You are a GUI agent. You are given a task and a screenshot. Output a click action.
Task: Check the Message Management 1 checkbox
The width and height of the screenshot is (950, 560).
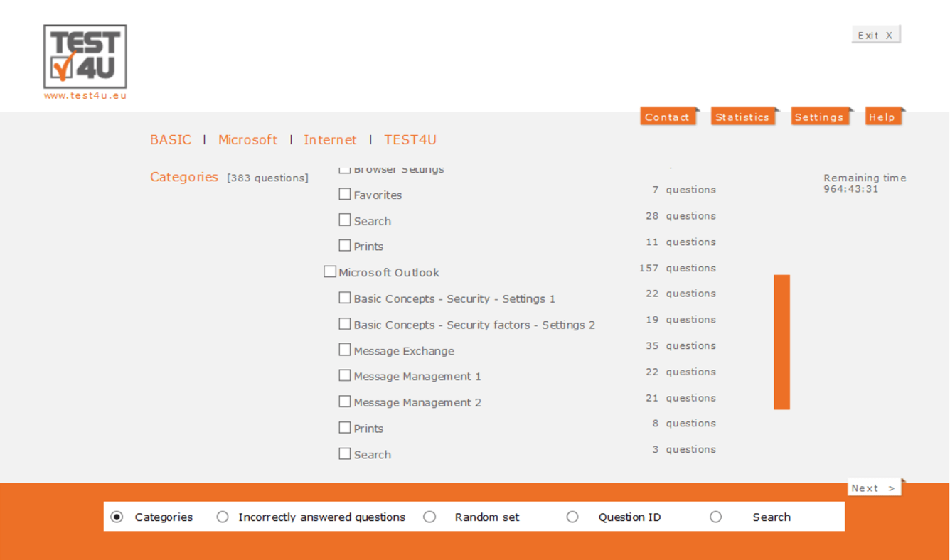point(345,375)
